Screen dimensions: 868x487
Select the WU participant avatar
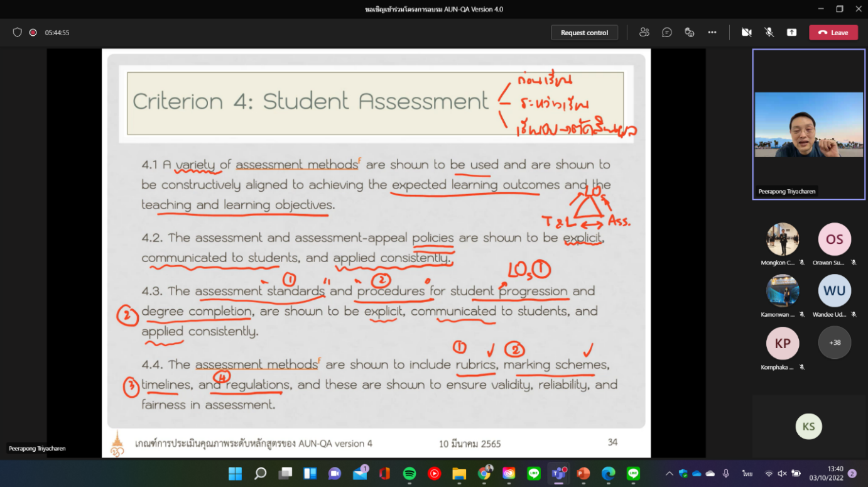(835, 291)
